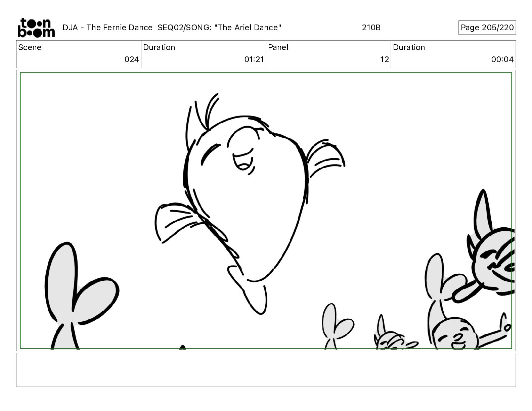
Task: Click panel duration value '00:04'
Action: [x=502, y=60]
